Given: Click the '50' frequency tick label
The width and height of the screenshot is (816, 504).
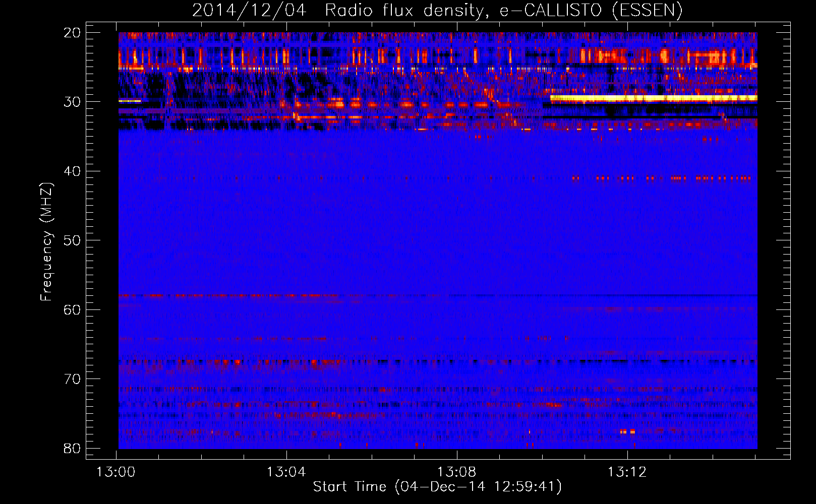Looking at the screenshot, I should tap(73, 240).
